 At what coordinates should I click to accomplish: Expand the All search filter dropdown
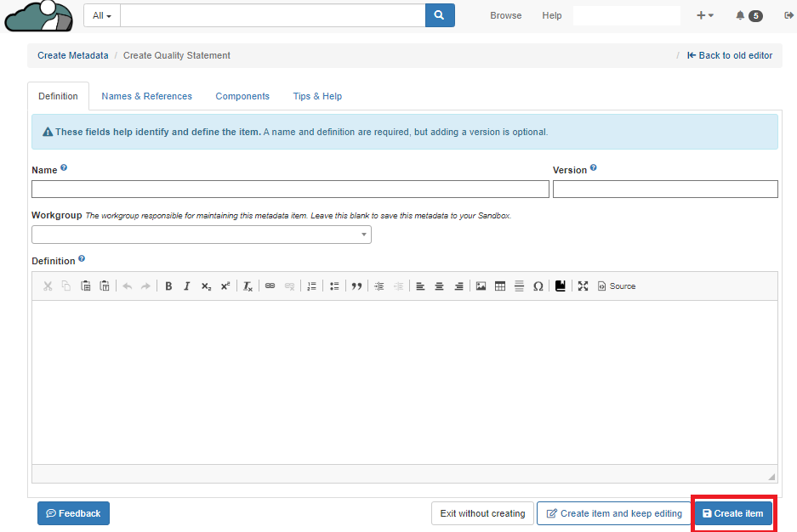[x=102, y=15]
